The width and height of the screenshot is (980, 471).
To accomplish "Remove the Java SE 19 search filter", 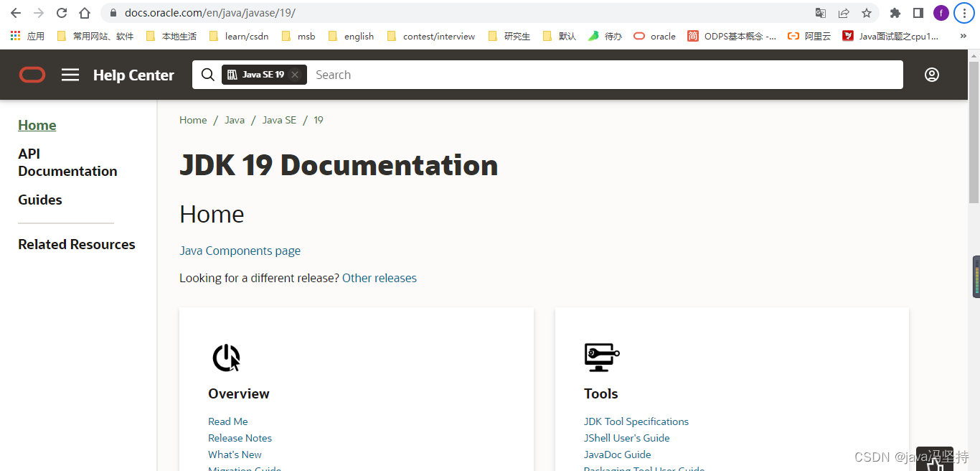I will pos(294,75).
